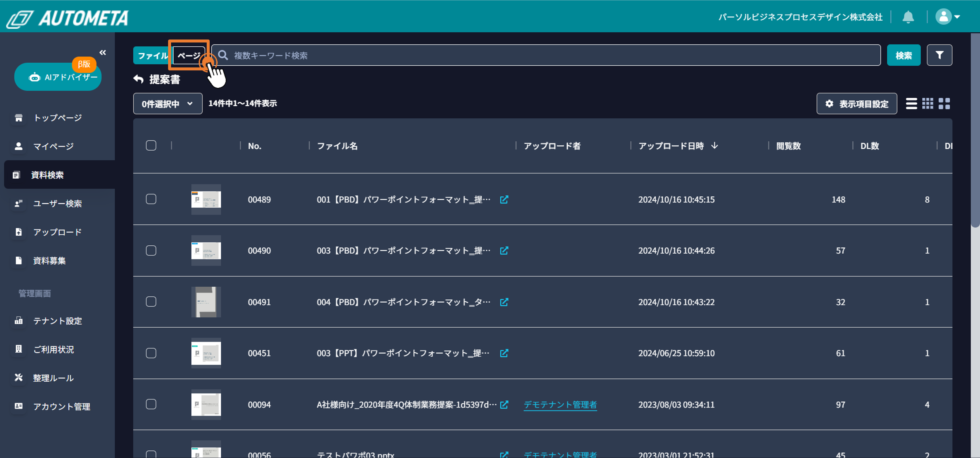Check the row 00490 checkbox

151,251
